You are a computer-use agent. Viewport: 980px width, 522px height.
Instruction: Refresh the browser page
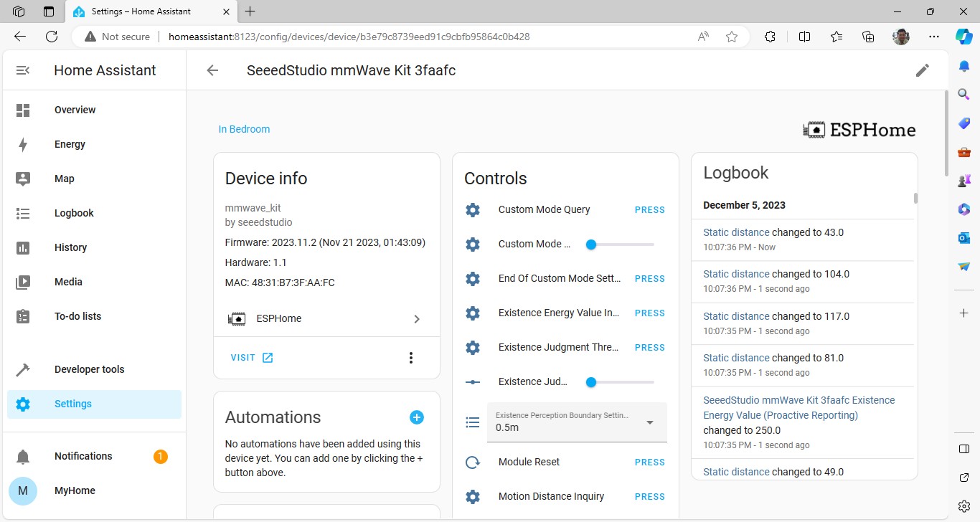pyautogui.click(x=52, y=37)
